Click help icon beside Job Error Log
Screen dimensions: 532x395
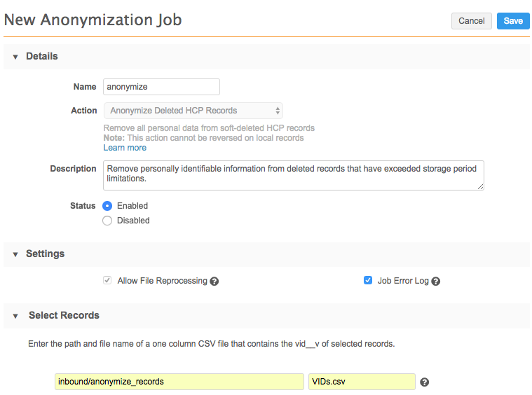435,282
